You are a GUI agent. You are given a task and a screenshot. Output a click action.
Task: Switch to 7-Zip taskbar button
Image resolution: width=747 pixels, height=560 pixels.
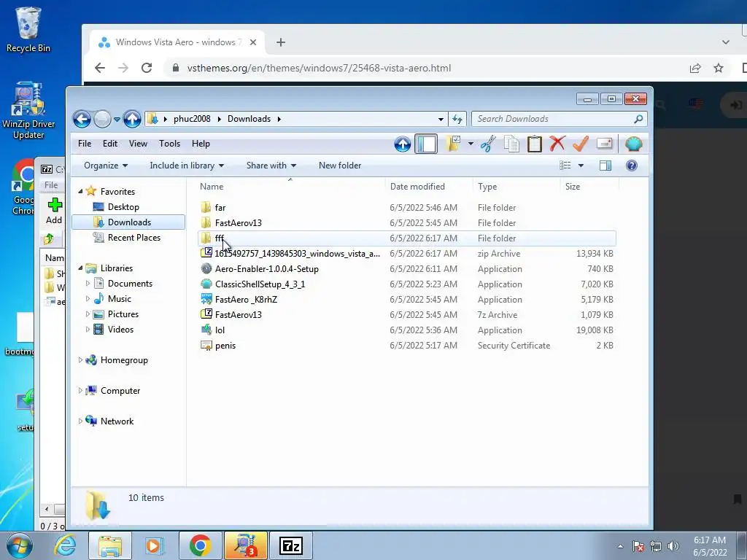click(291, 545)
